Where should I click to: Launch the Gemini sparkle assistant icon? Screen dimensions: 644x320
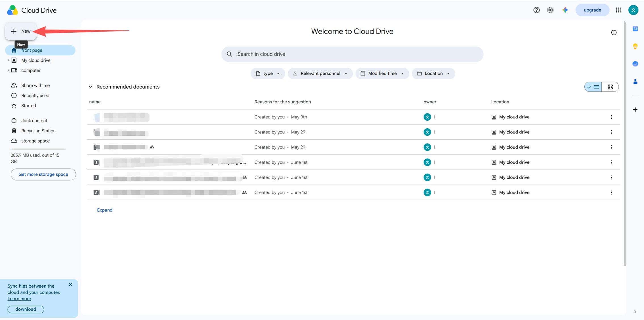coord(565,10)
